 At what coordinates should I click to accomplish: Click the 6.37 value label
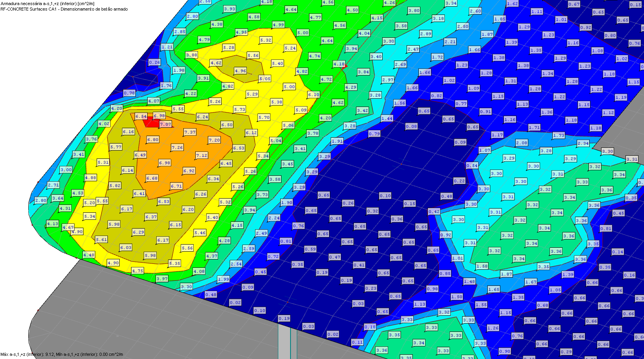coord(152,217)
